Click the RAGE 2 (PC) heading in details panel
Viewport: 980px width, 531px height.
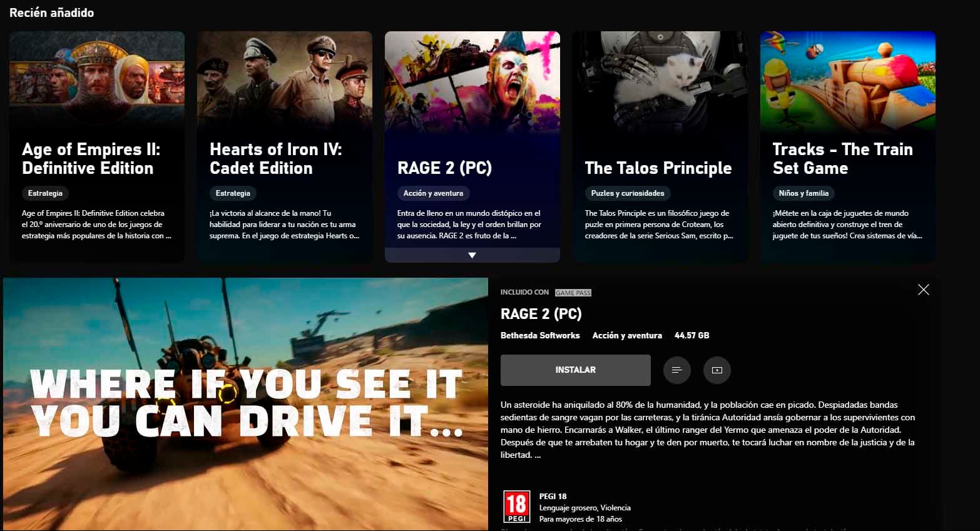[x=541, y=314]
